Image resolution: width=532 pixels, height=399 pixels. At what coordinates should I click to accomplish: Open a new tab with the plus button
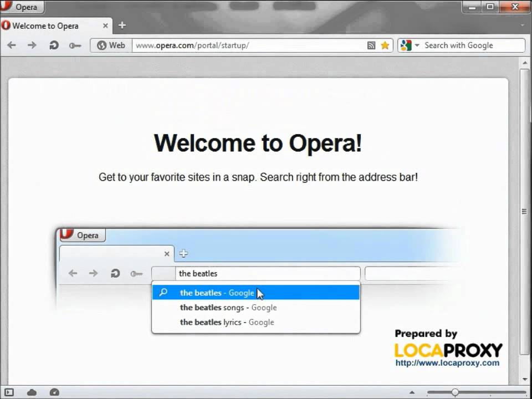[x=122, y=25]
